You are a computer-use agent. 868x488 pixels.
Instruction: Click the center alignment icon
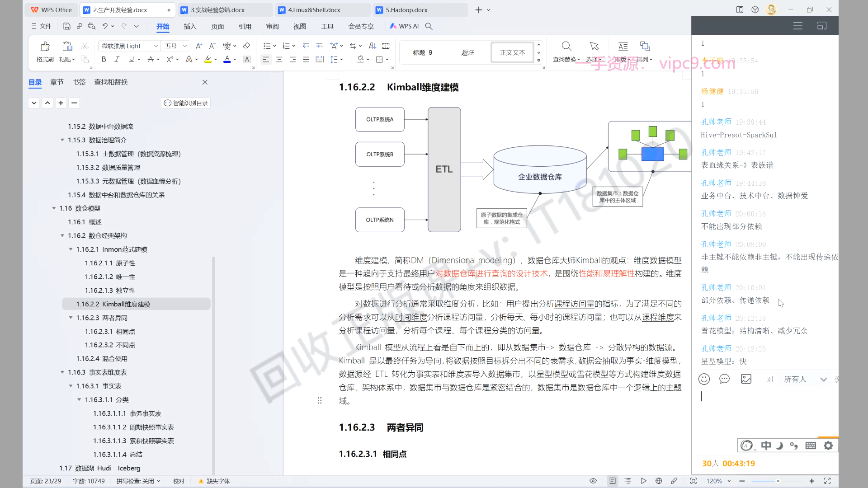[x=279, y=59]
